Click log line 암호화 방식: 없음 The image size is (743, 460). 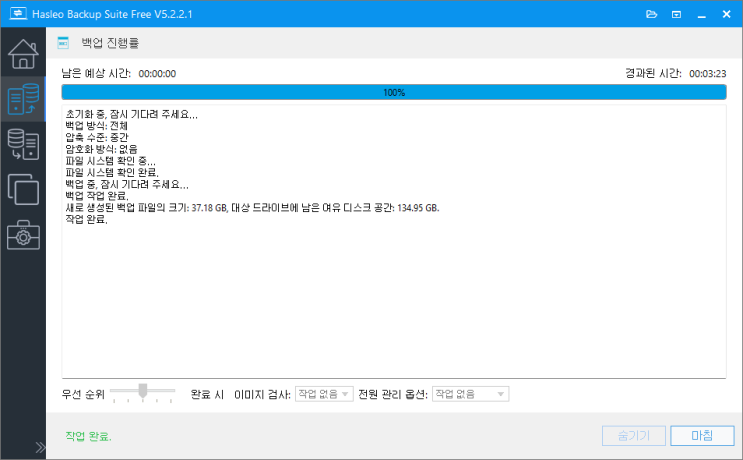coord(101,149)
